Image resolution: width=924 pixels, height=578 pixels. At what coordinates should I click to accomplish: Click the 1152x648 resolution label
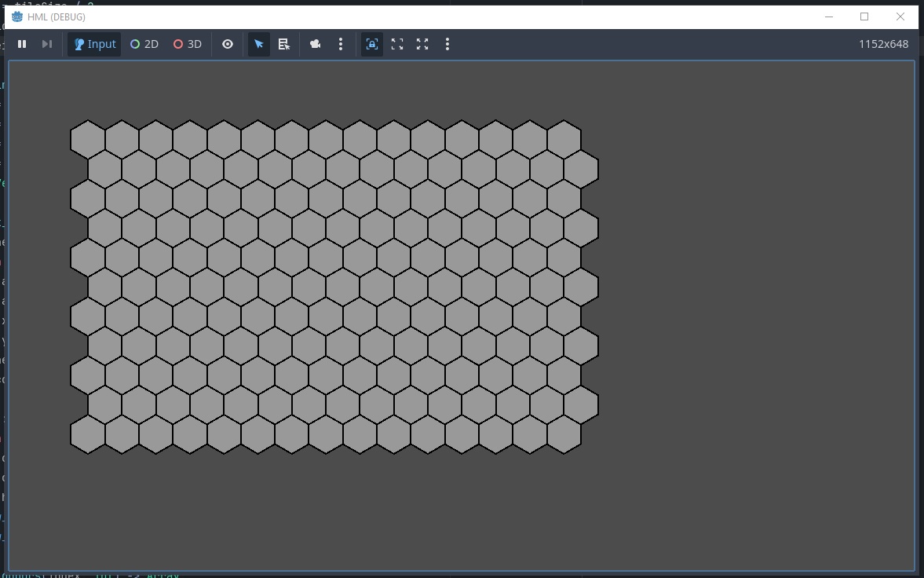click(883, 44)
